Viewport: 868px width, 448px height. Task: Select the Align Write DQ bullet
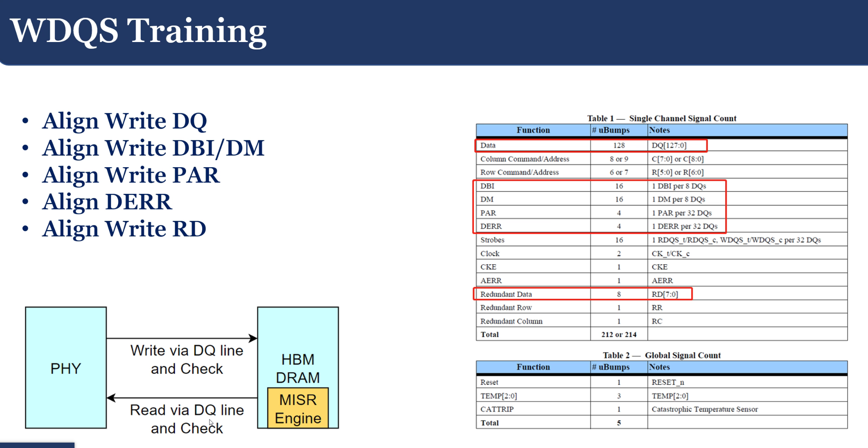pyautogui.click(x=125, y=121)
